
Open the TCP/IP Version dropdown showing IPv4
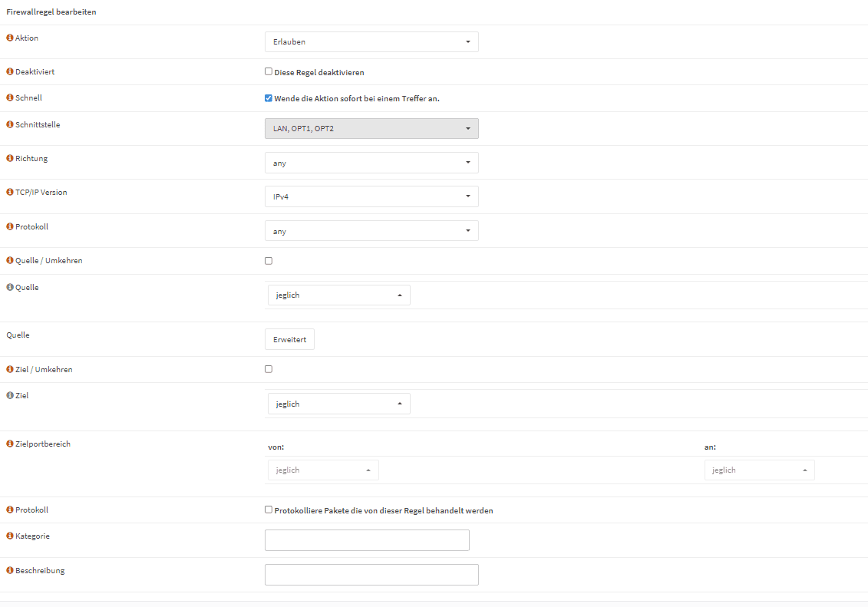pyautogui.click(x=371, y=196)
